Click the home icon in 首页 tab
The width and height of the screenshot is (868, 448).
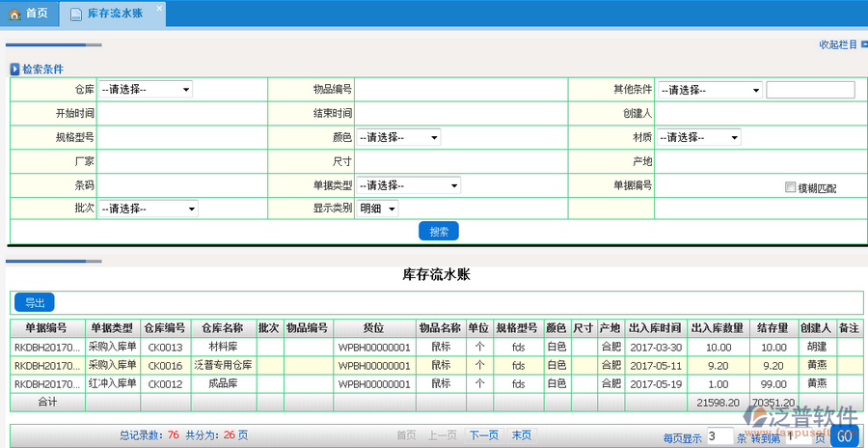14,14
